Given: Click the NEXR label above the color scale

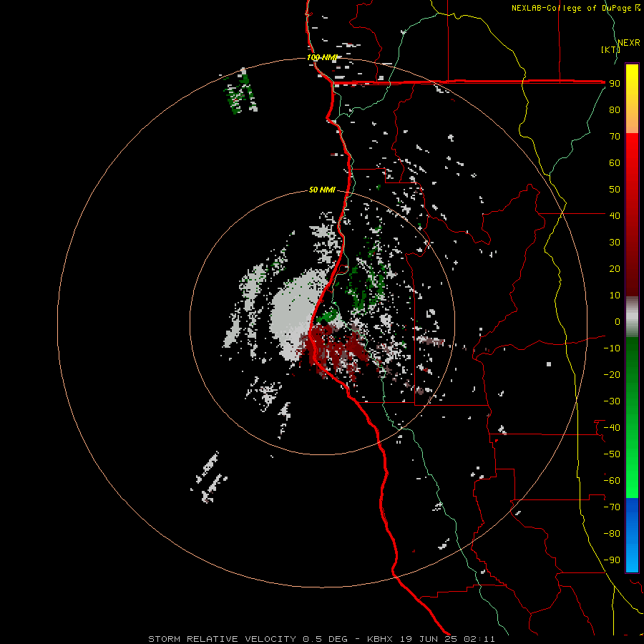Looking at the screenshot, I should (629, 43).
